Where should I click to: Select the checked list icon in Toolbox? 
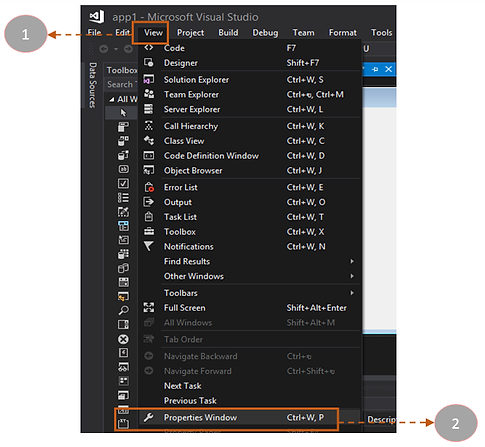[123, 198]
